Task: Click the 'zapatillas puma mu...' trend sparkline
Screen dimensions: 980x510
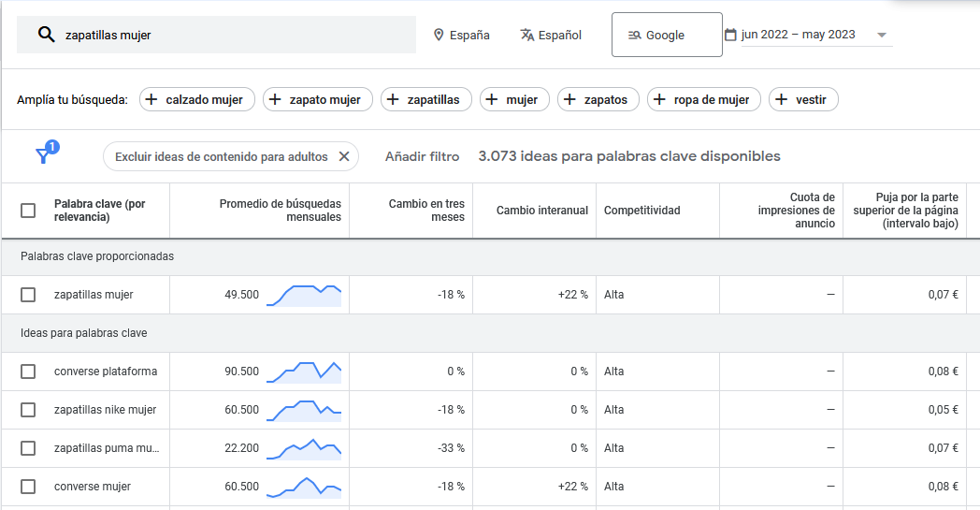Action: [x=304, y=449]
